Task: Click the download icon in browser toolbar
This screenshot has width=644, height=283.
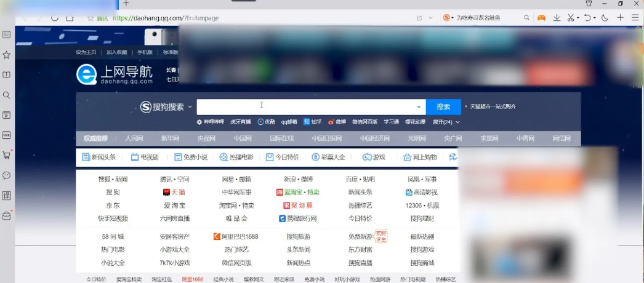Action: coord(557,18)
